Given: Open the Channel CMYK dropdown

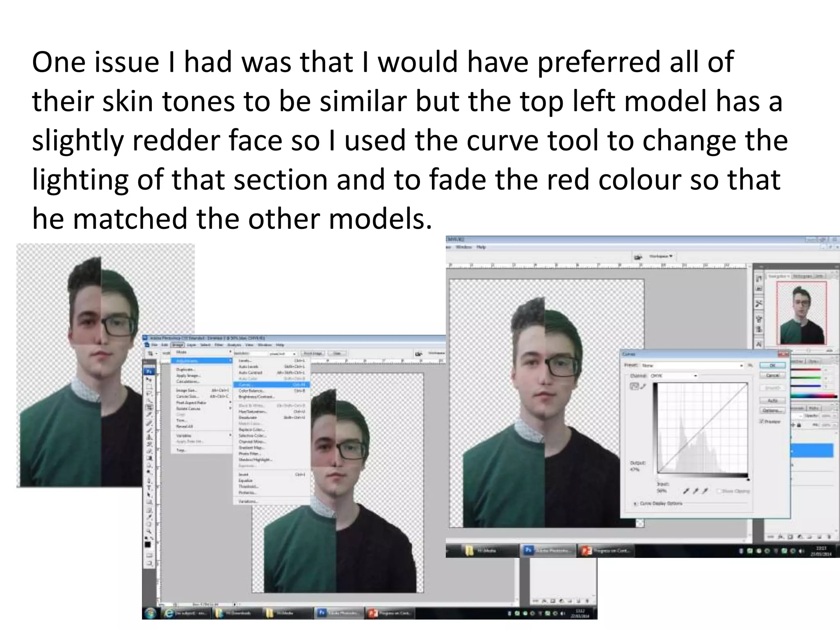Looking at the screenshot, I should [673, 376].
